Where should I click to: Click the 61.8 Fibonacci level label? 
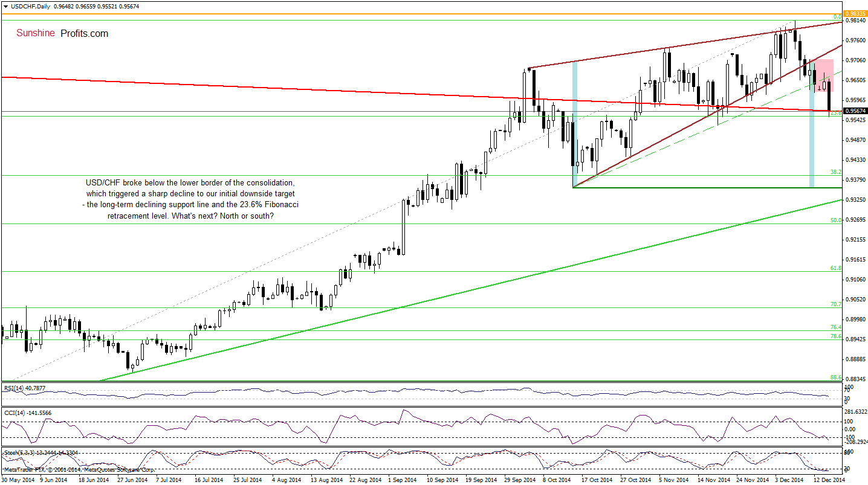point(836,268)
